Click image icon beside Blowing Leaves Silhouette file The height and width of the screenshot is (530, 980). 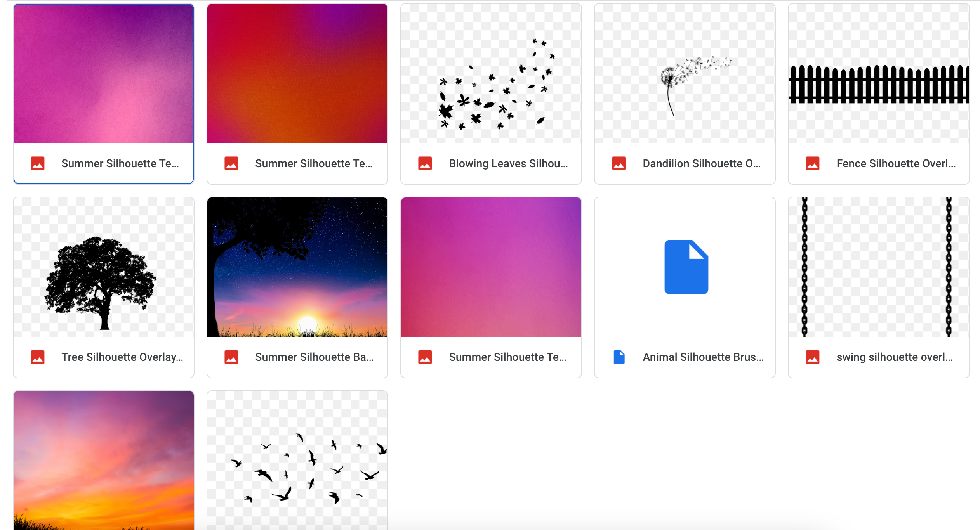tap(425, 163)
